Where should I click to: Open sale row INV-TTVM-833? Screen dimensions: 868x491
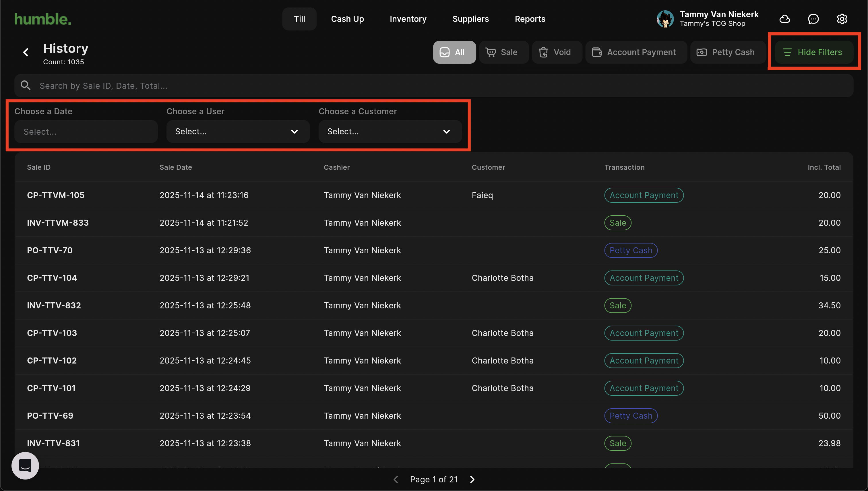tap(58, 223)
